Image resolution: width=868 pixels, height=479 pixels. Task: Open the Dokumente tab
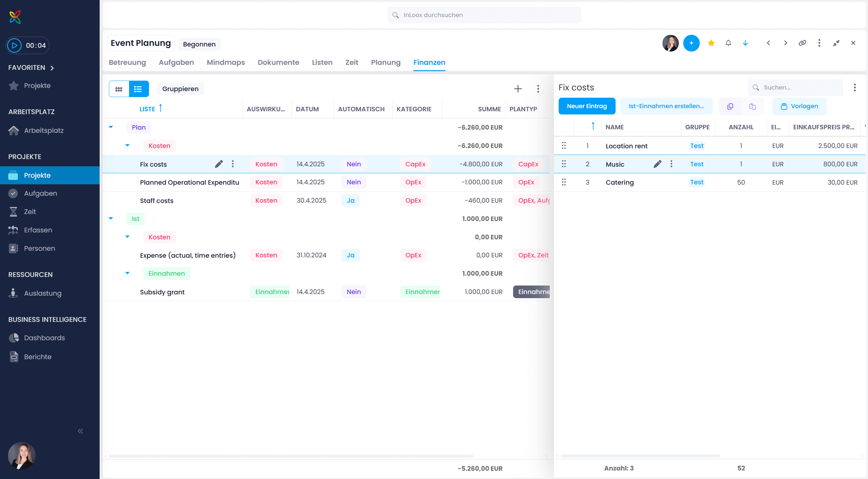278,62
